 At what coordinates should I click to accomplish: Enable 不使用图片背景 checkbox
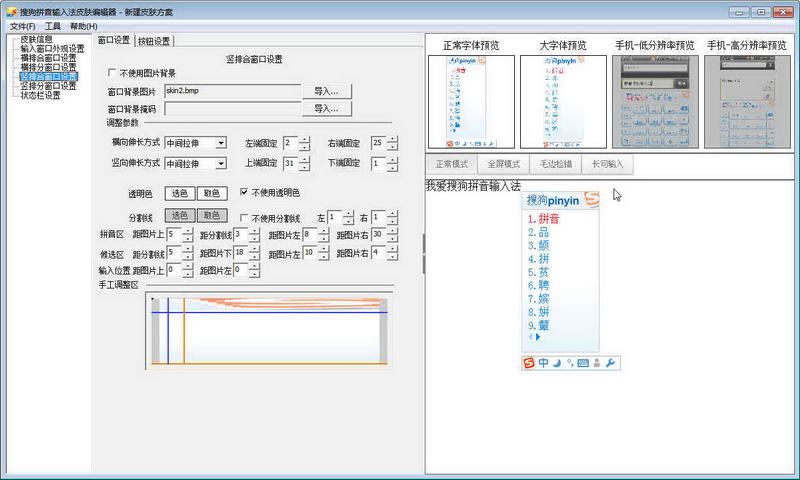click(x=112, y=73)
